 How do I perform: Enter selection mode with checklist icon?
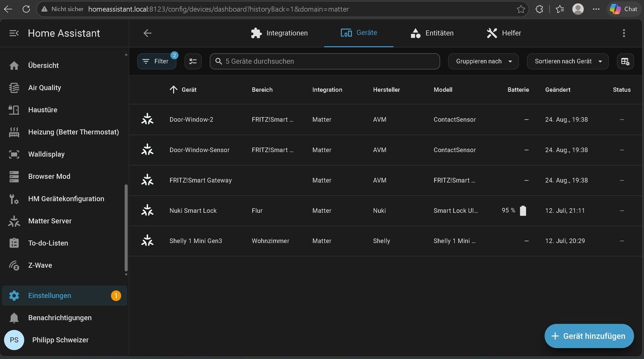click(193, 61)
